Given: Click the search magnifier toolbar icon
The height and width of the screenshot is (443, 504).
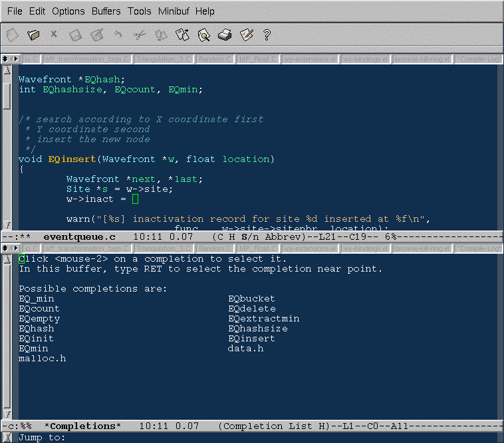Looking at the screenshot, I should coord(203,35).
